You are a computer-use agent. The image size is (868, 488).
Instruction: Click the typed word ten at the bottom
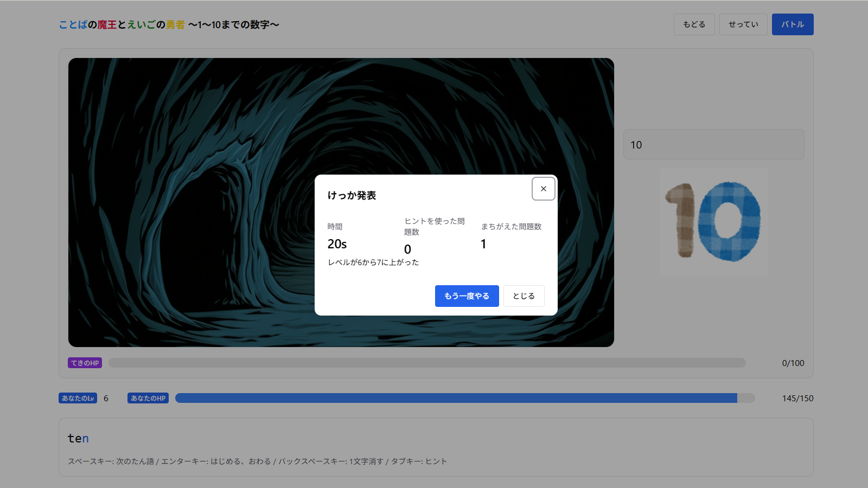pyautogui.click(x=78, y=438)
